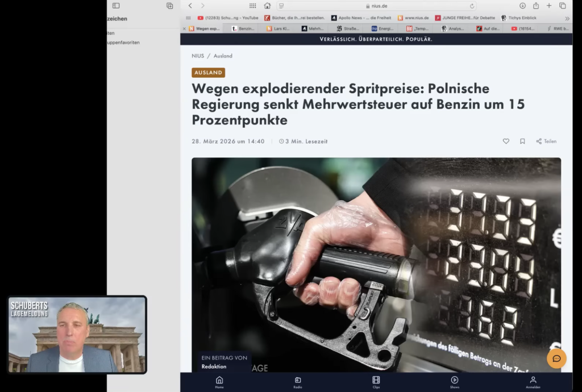582x392 pixels.
Task: Click the heart icon to like the article
Action: (506, 141)
